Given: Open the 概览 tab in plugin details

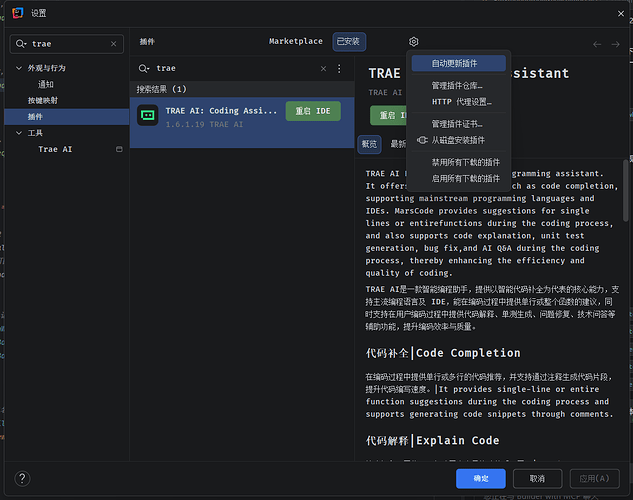Looking at the screenshot, I should click(369, 144).
